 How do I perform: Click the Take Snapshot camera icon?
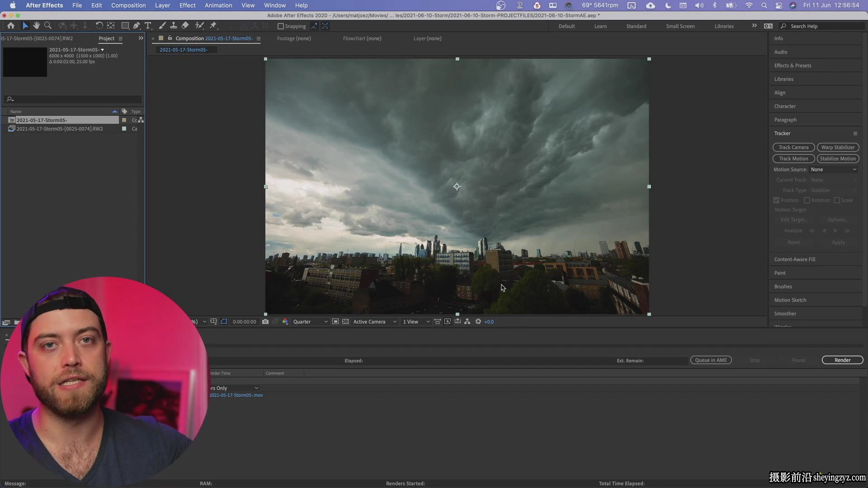(x=265, y=322)
